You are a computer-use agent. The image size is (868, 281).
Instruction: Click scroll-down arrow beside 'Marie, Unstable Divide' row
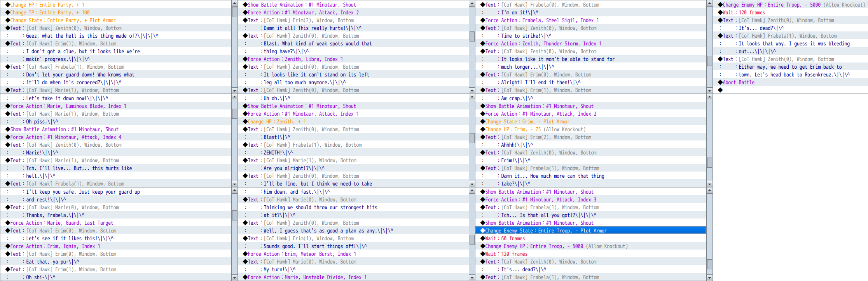[472, 278]
